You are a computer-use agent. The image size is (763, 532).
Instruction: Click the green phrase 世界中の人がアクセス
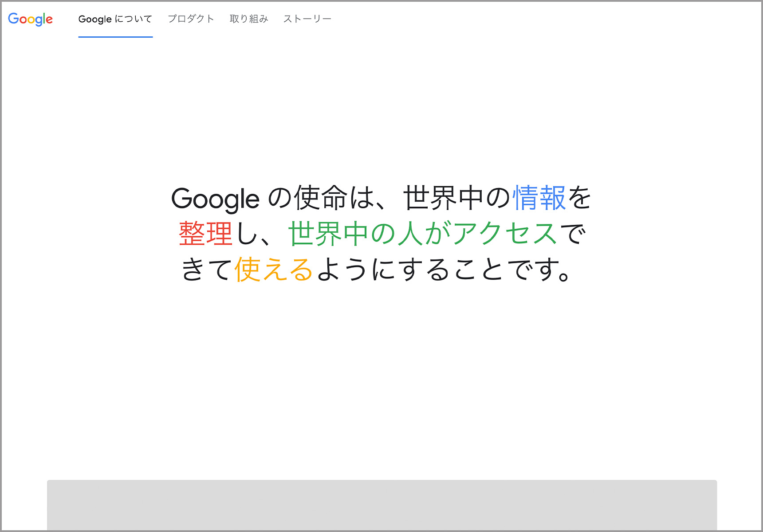(423, 233)
